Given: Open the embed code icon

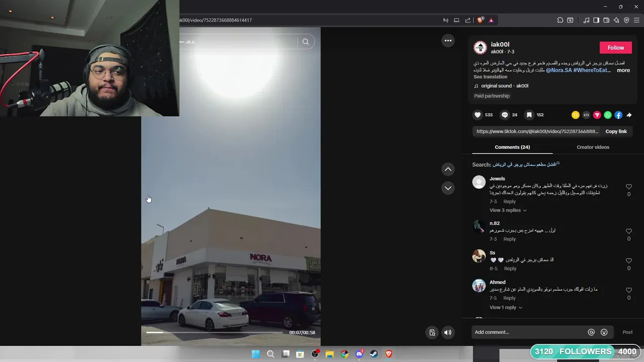Looking at the screenshot, I should (586, 115).
